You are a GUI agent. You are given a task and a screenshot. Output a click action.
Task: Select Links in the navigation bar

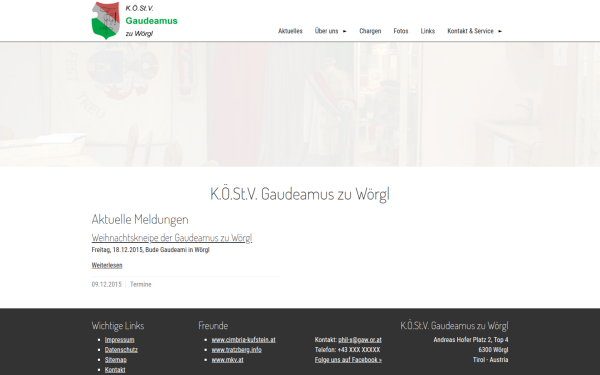point(427,31)
